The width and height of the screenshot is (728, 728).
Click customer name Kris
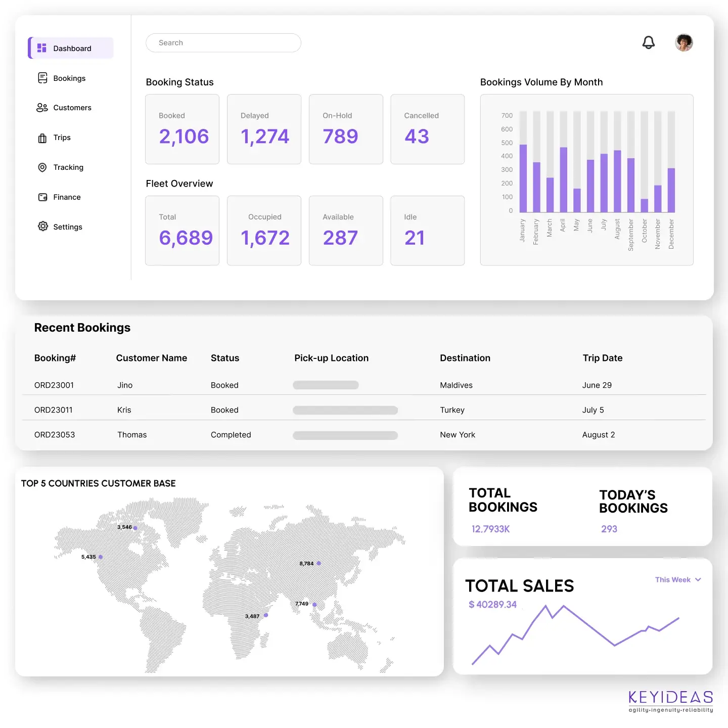pyautogui.click(x=124, y=410)
